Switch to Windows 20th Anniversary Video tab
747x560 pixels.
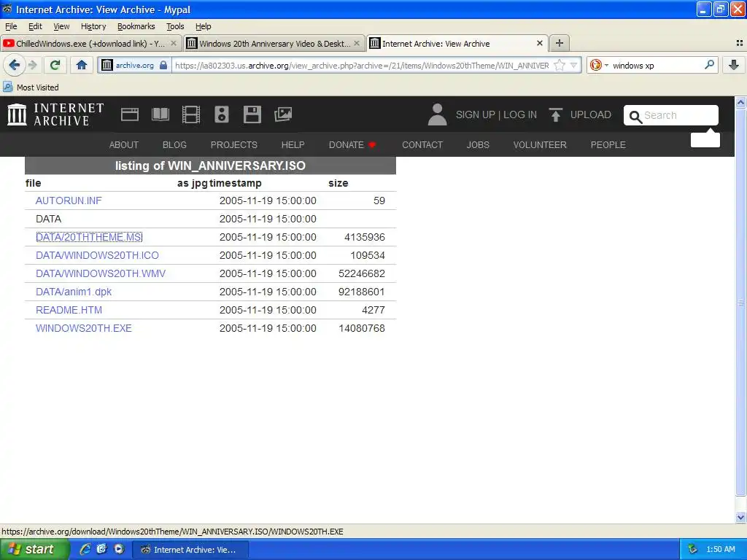click(274, 43)
